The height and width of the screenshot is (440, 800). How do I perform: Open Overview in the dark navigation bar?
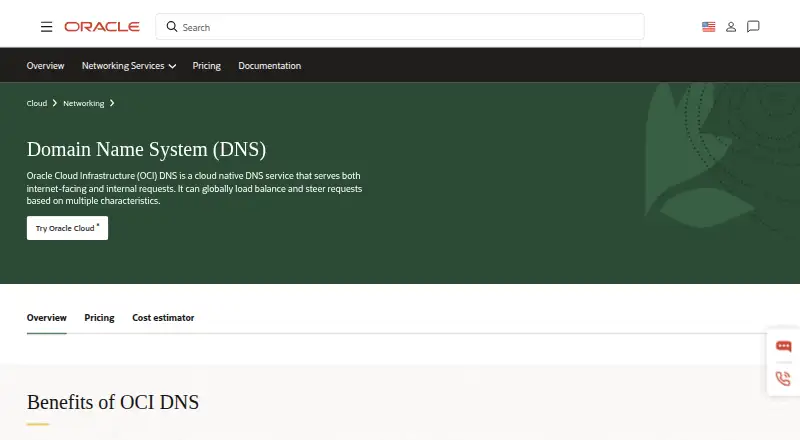pyautogui.click(x=45, y=66)
